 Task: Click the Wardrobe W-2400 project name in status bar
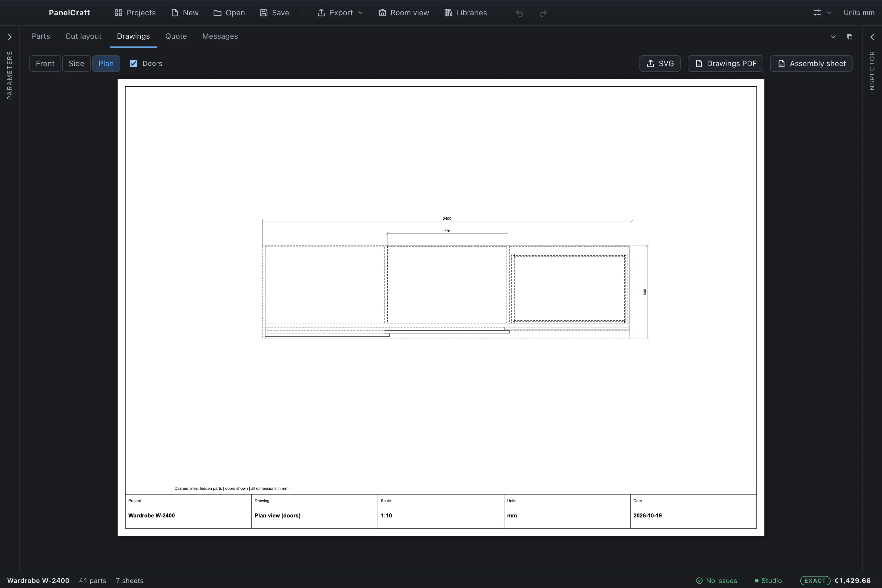pos(38,580)
